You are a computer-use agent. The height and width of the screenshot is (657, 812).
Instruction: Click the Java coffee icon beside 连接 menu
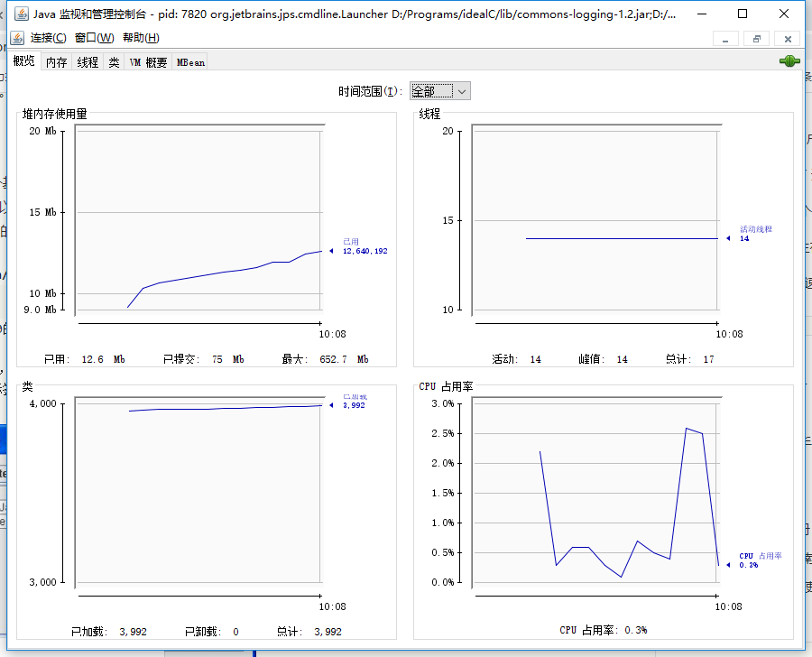pyautogui.click(x=16, y=38)
